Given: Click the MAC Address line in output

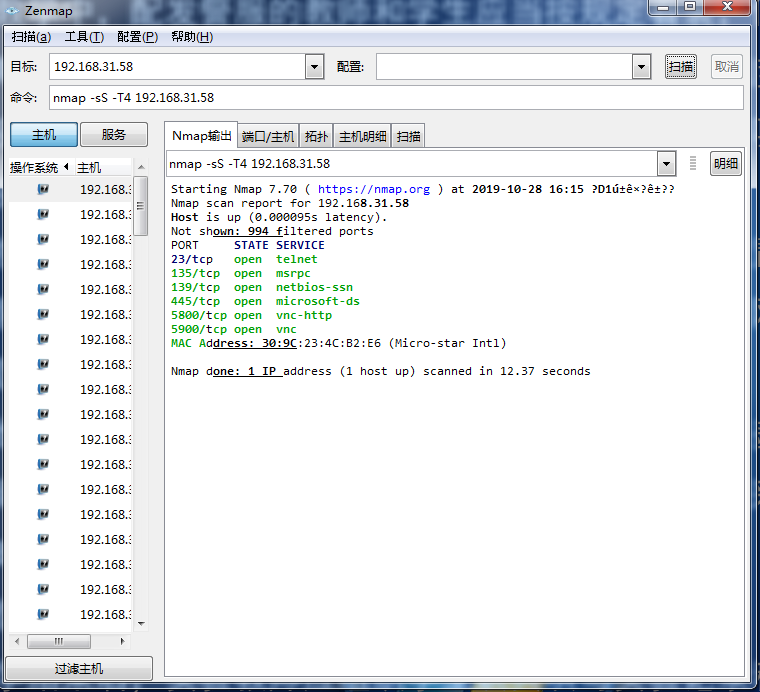Looking at the screenshot, I should (338, 344).
